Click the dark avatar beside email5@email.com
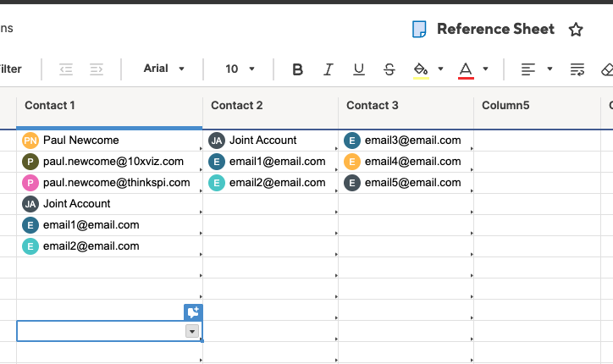 352,183
